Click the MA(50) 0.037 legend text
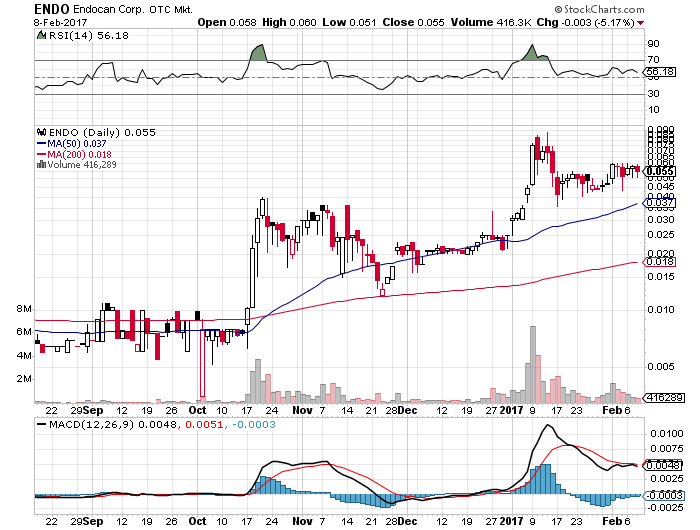The height and width of the screenshot is (530, 700). [x=77, y=144]
